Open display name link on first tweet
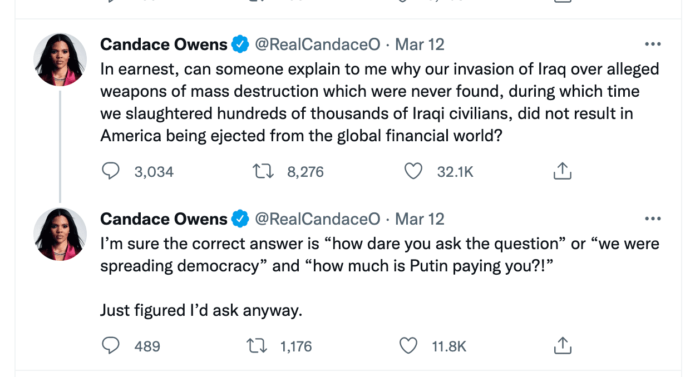 point(164,44)
